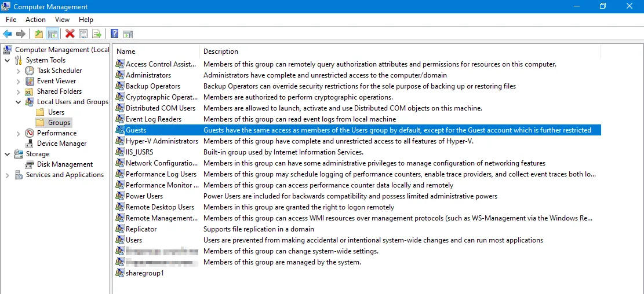Expand the Services and Applications node
Image resolution: width=644 pixels, height=294 pixels.
7,175
